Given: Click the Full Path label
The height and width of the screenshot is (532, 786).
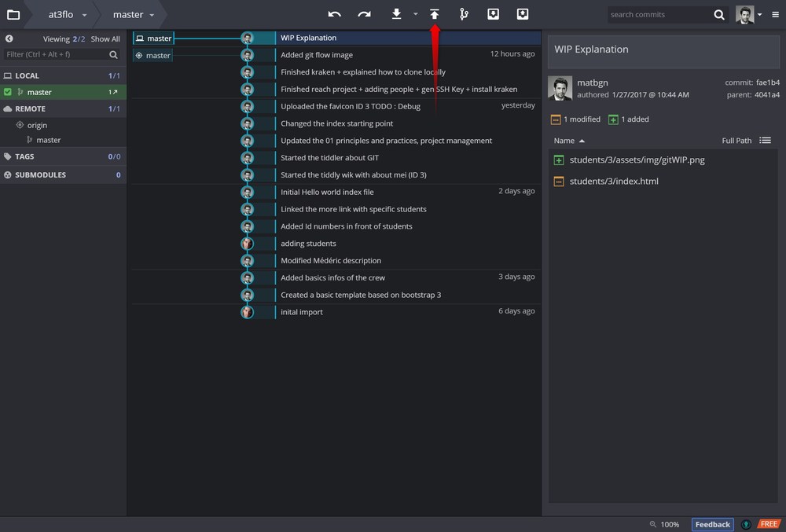Looking at the screenshot, I should (736, 141).
